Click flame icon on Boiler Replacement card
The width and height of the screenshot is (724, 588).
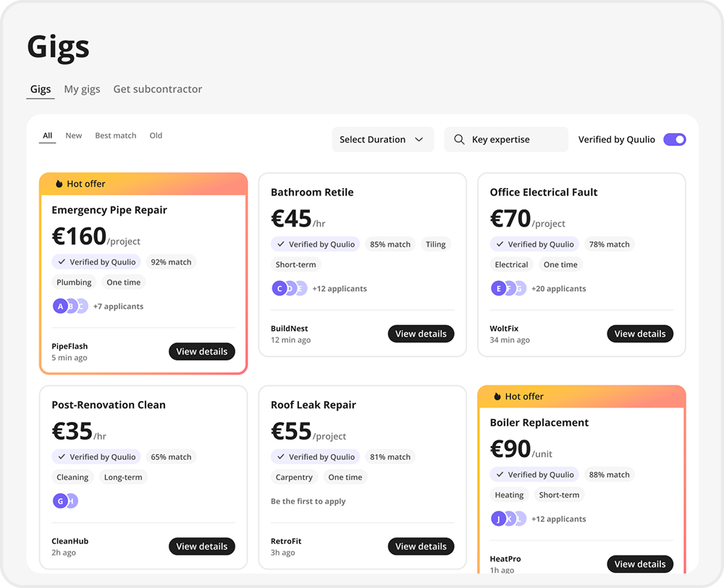click(x=497, y=397)
